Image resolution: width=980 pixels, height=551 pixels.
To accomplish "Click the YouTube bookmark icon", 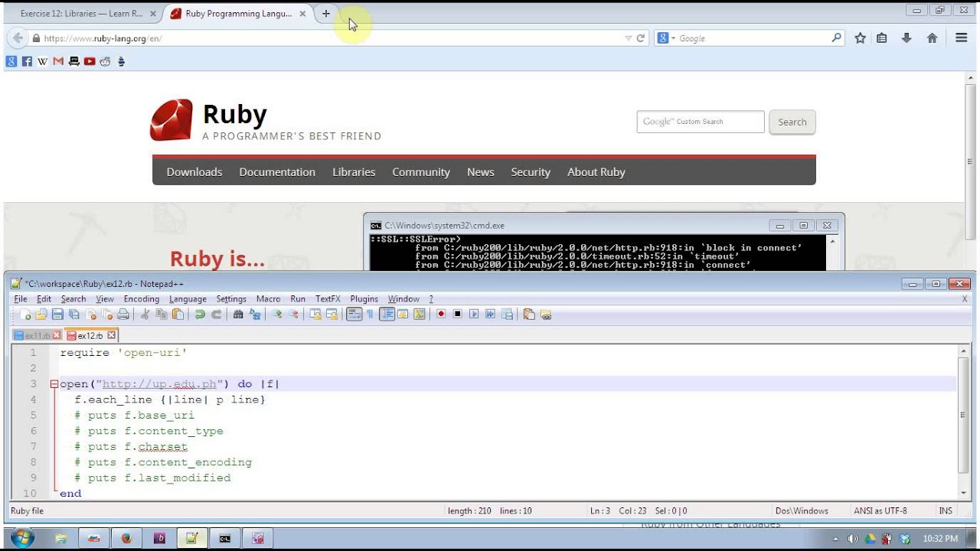I will [x=90, y=61].
